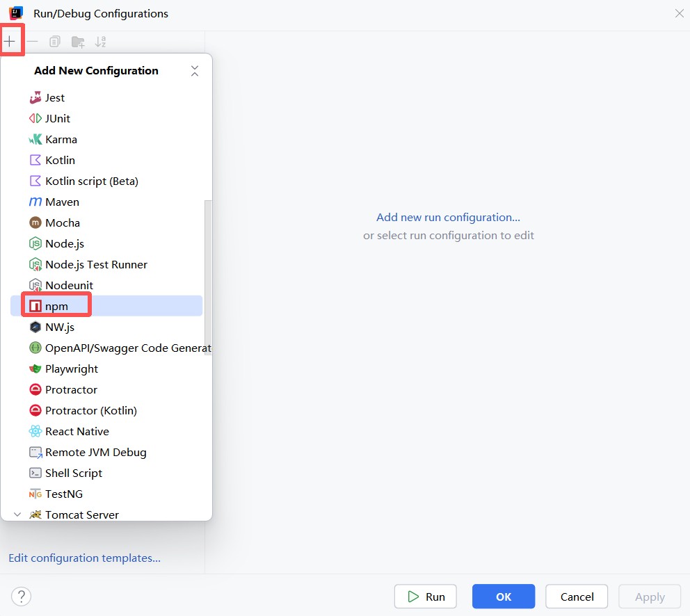Choose the Jest configuration icon

pos(35,97)
